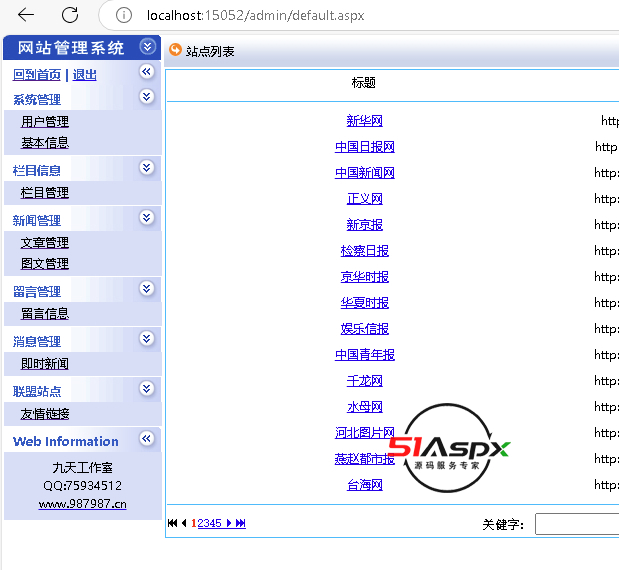
Task: Advance to next page arrow
Action: pyautogui.click(x=229, y=523)
